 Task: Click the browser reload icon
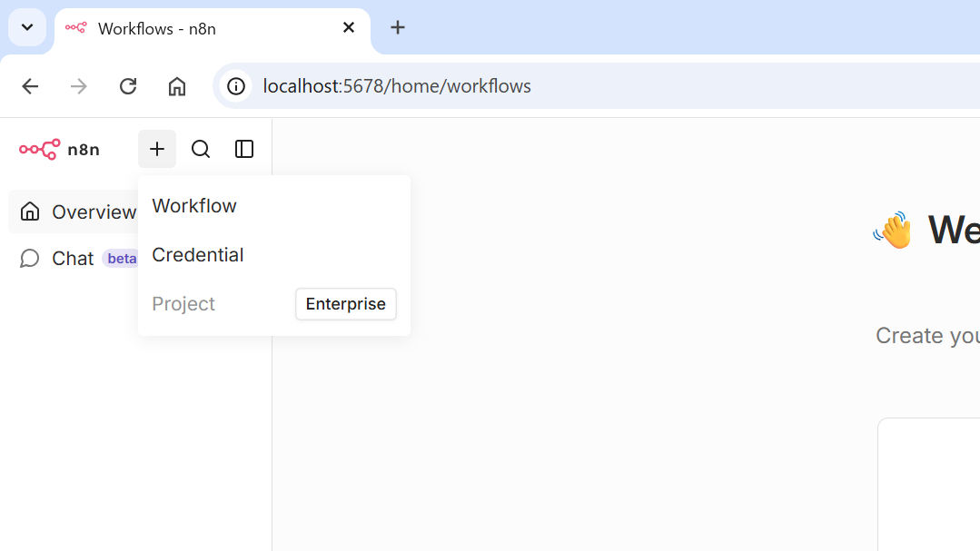[128, 86]
